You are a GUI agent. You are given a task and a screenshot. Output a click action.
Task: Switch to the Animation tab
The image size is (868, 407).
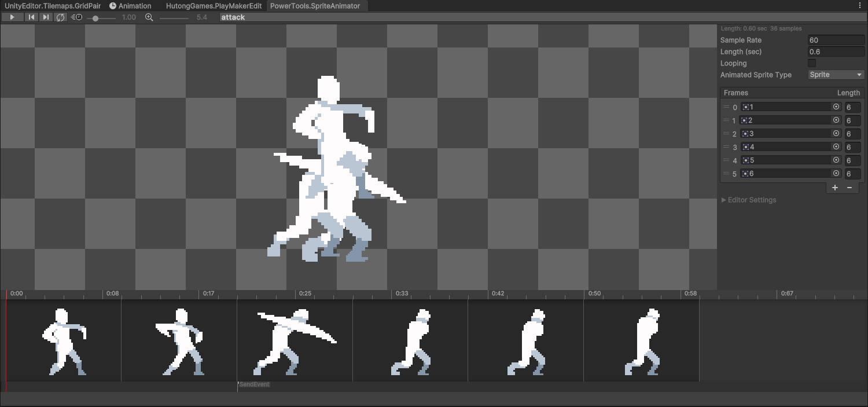[x=131, y=6]
